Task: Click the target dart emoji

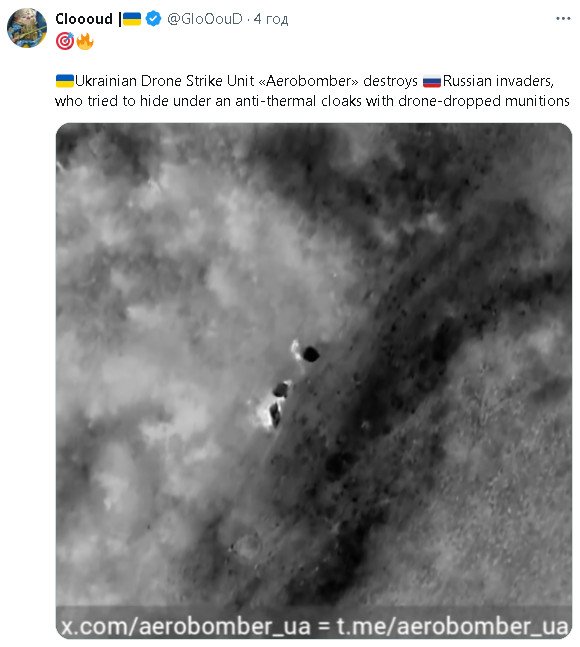Action: click(x=64, y=41)
